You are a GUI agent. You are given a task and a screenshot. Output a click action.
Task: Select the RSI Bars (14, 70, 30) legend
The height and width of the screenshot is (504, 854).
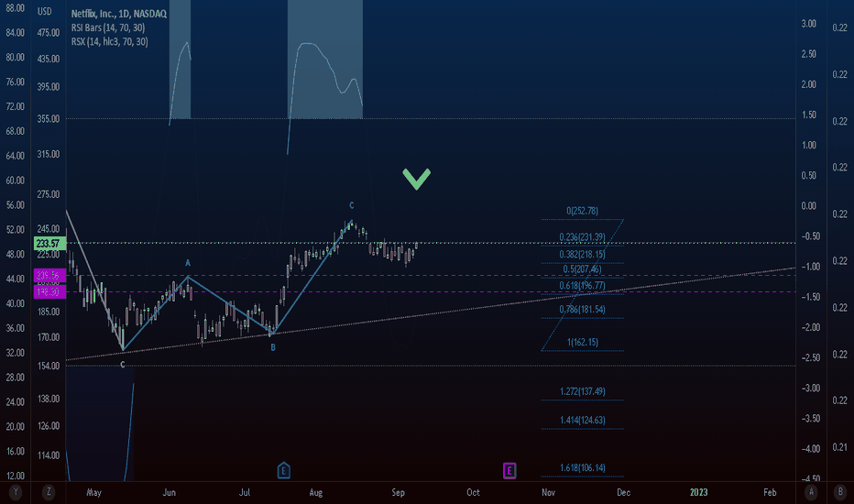108,27
